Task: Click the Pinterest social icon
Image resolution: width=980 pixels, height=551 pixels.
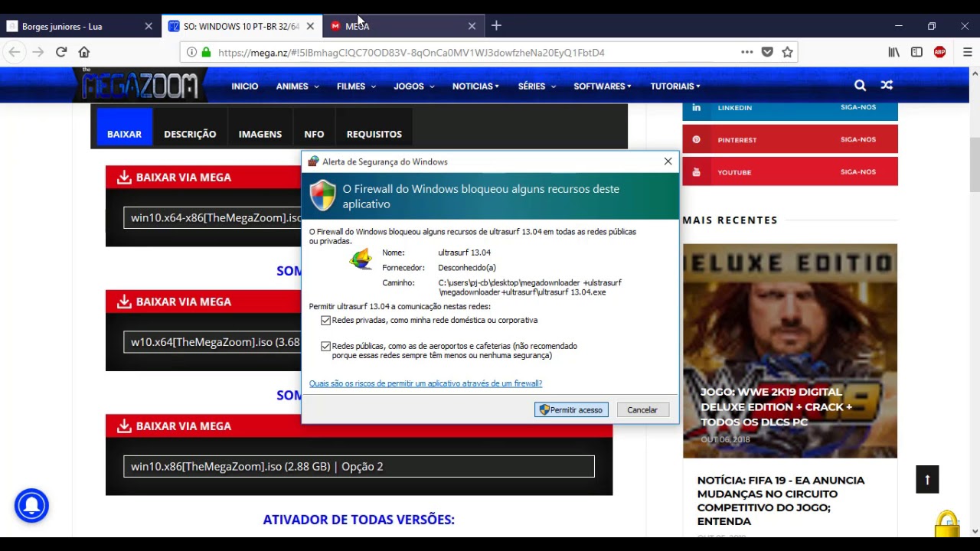Action: tap(696, 139)
